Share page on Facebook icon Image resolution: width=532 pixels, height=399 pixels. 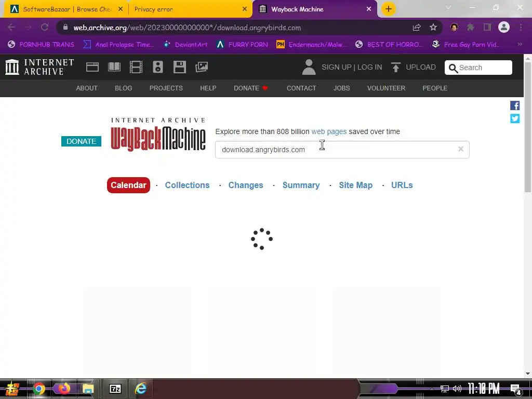point(515,105)
